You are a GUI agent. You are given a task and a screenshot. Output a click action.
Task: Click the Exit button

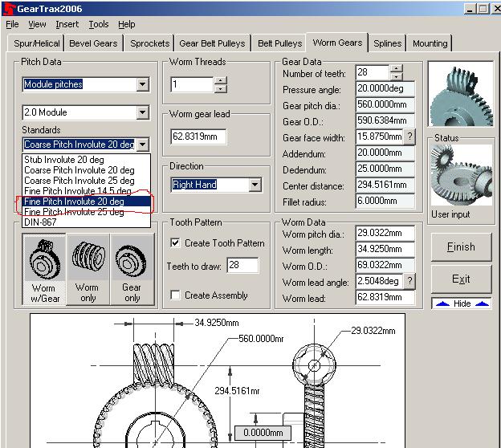coord(461,279)
